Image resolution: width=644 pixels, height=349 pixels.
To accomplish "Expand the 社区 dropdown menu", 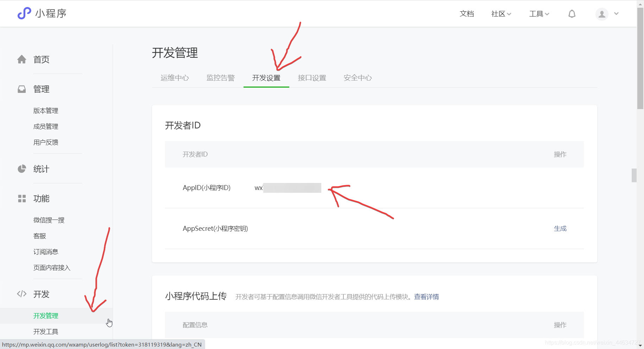I will click(501, 14).
